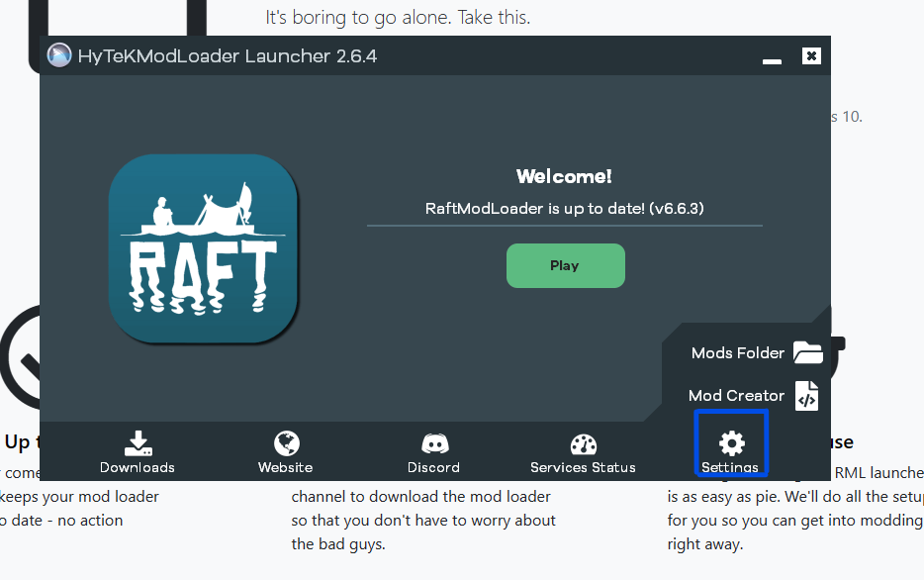Click the 'Welcome!' heading

[x=564, y=176]
